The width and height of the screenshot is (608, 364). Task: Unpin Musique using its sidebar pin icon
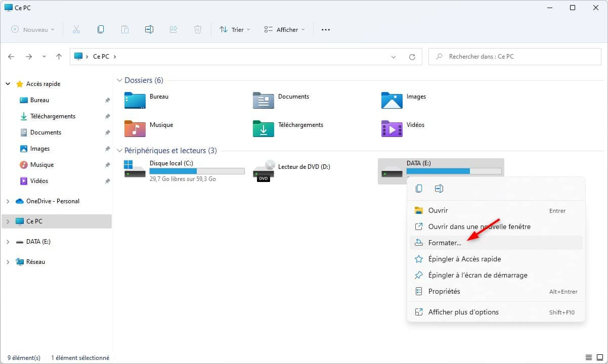[107, 165]
